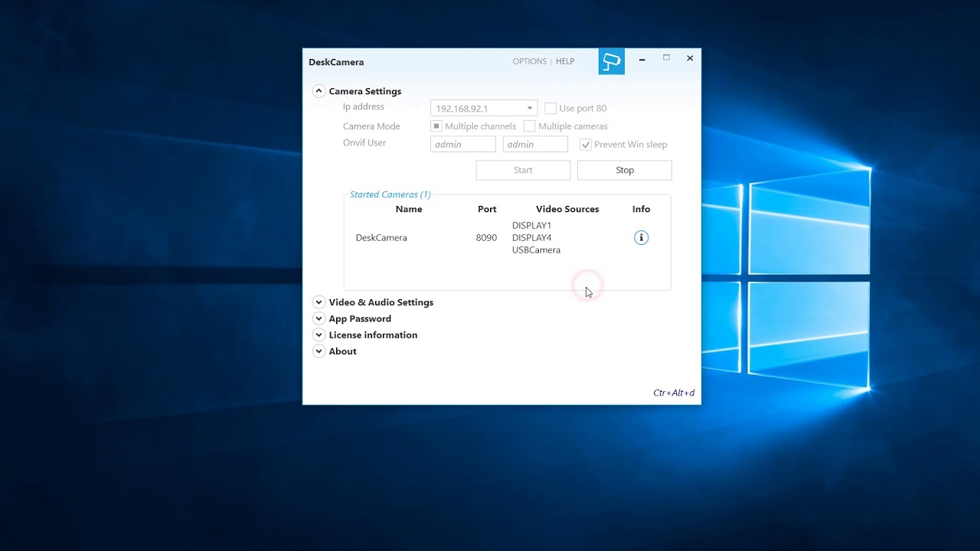Click the DISPLAY4 video source

tap(531, 238)
